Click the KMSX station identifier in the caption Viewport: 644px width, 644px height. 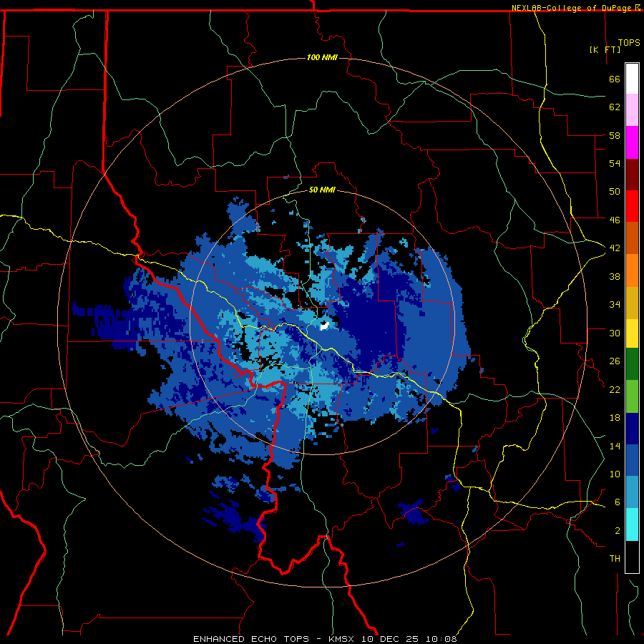click(x=341, y=639)
